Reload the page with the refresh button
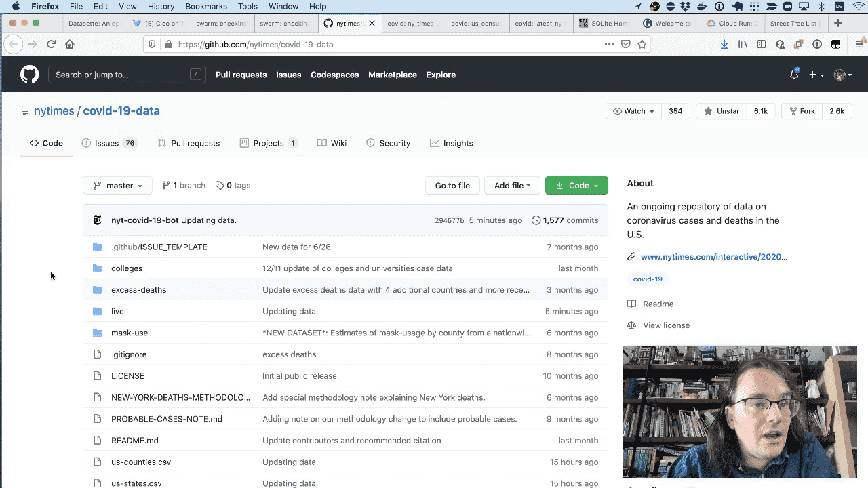 coord(51,44)
